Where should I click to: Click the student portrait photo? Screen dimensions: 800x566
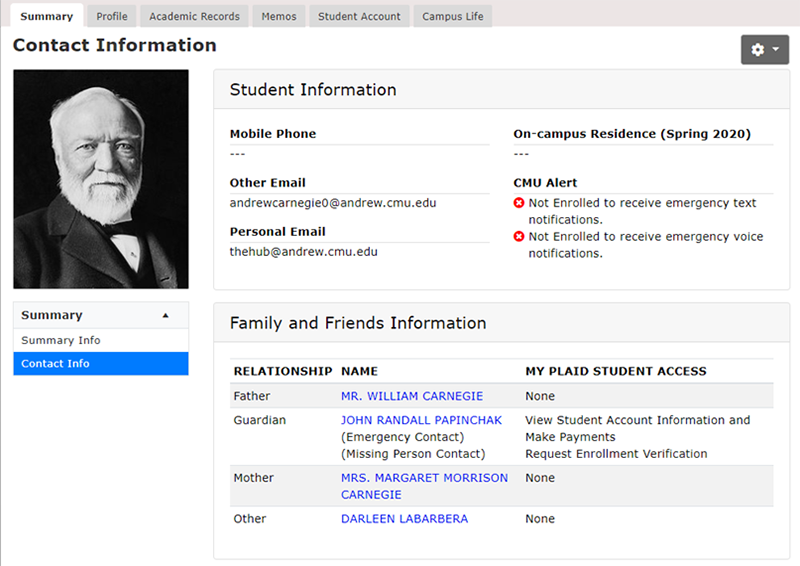(101, 179)
